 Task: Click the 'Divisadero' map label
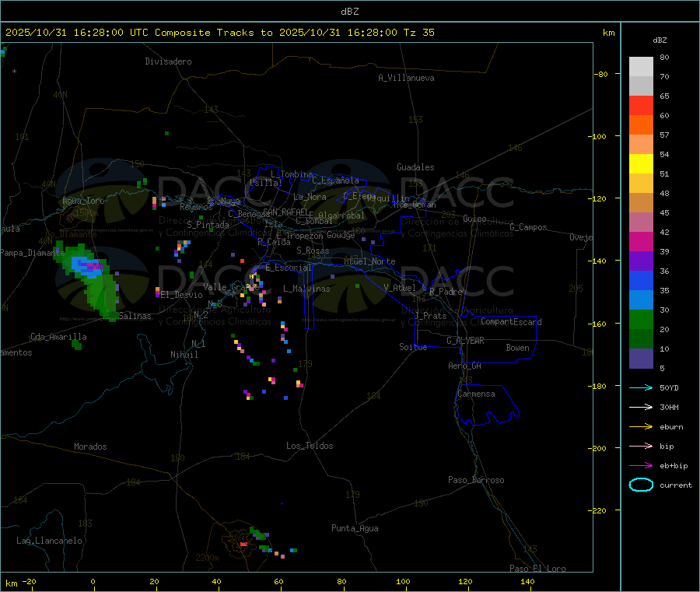(x=168, y=61)
